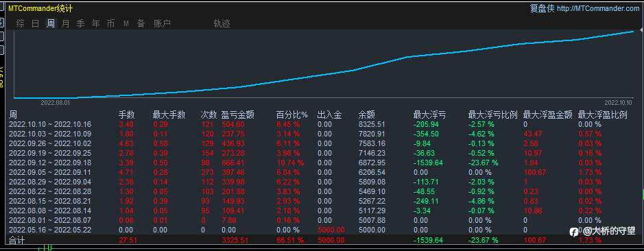Click the 273 trade count cell
The image size is (644, 251).
(207, 172)
